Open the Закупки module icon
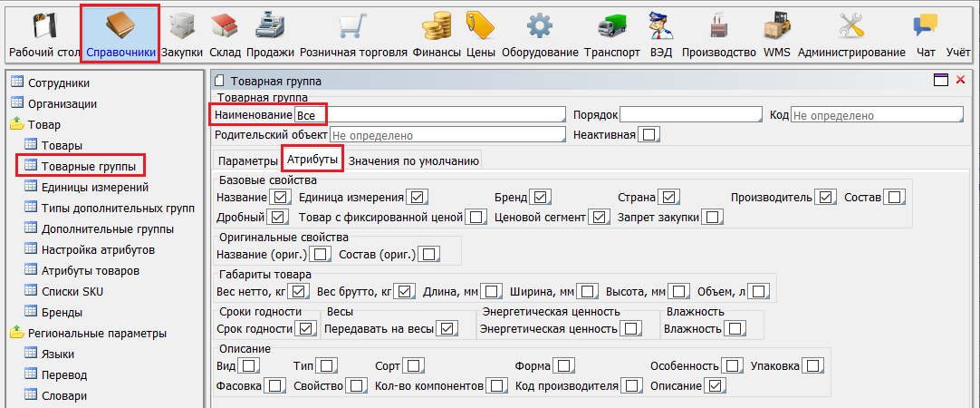Screen dimensions: 980x408 pyautogui.click(x=182, y=25)
